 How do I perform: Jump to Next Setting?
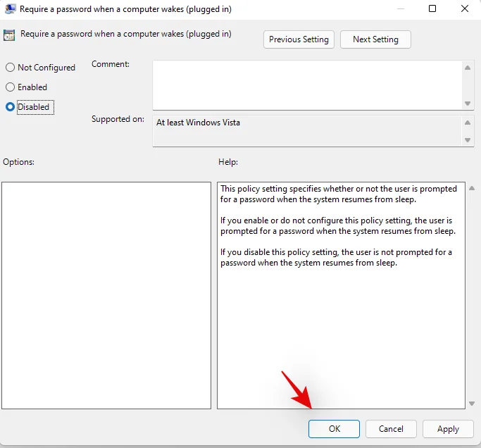point(375,39)
